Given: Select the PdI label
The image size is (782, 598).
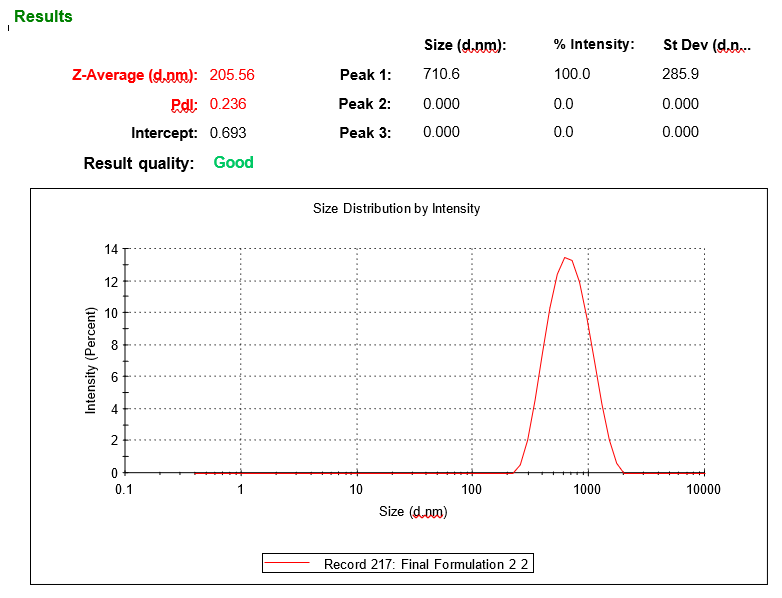Looking at the screenshot, I should point(184,104).
